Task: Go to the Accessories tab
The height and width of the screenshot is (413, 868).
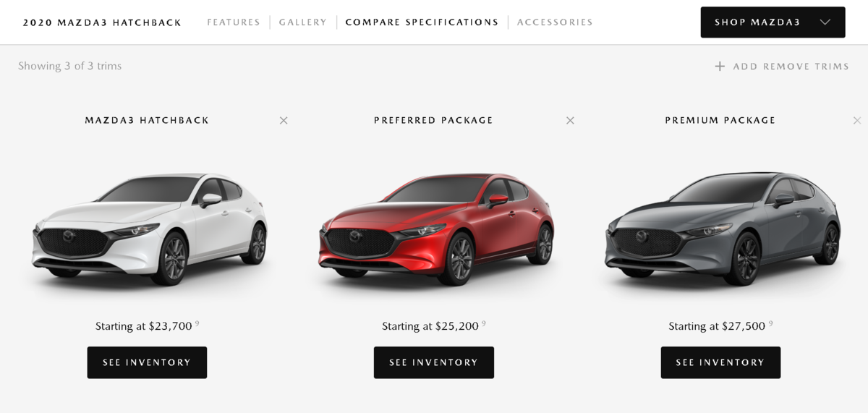Action: tap(555, 22)
